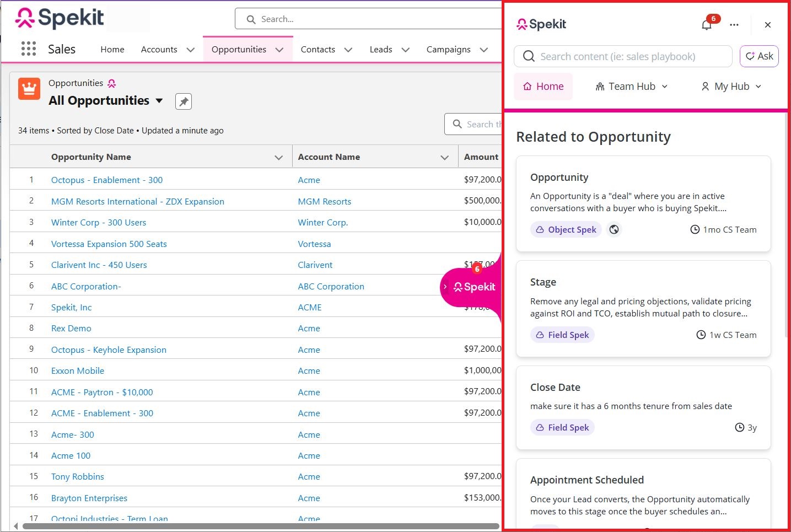Expand the Opportunities tab chevron
Screen dimensions: 791x532
tap(279, 50)
